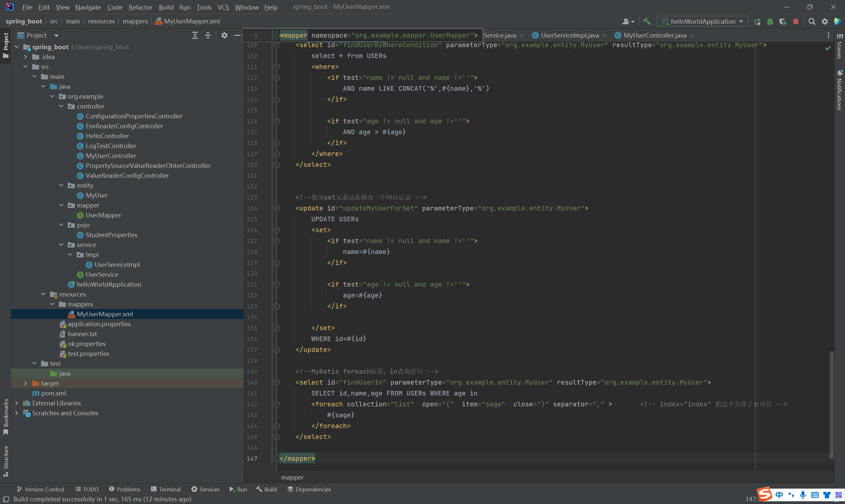Open Search Everywhere magnifier icon
845x504 pixels.
coord(812,21)
